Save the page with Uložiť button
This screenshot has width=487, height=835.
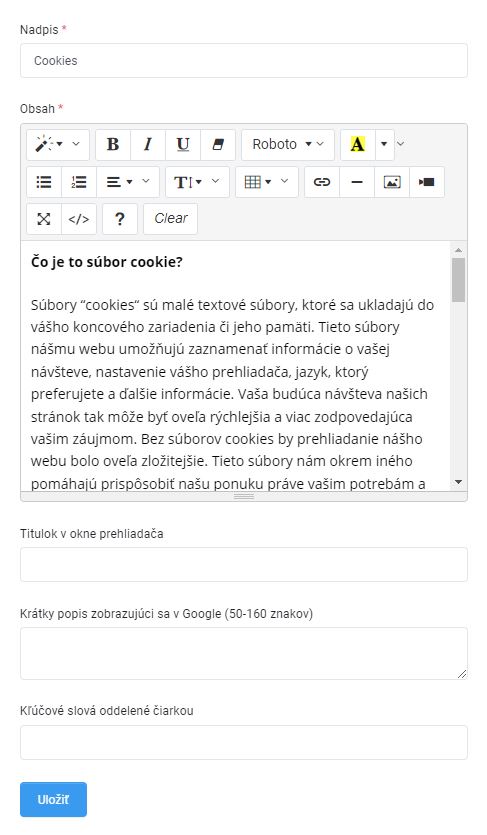pyautogui.click(x=53, y=799)
